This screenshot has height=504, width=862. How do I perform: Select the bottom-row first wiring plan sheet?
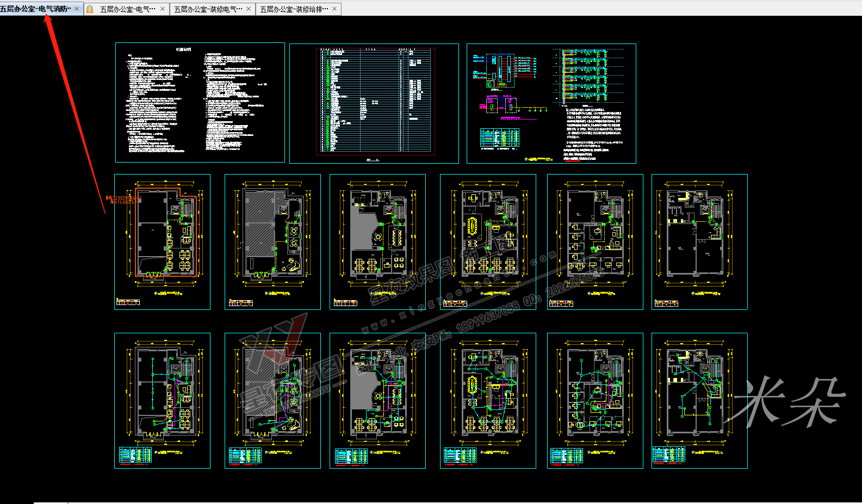click(x=162, y=401)
